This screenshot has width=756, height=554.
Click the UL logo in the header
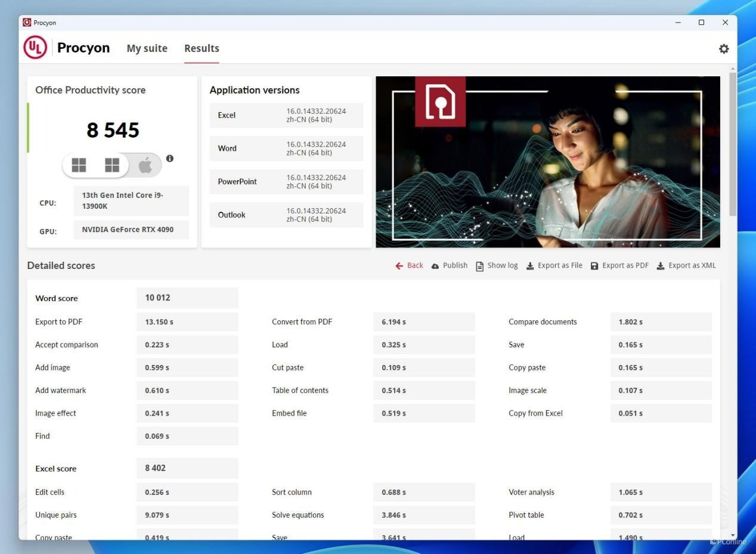tap(35, 48)
